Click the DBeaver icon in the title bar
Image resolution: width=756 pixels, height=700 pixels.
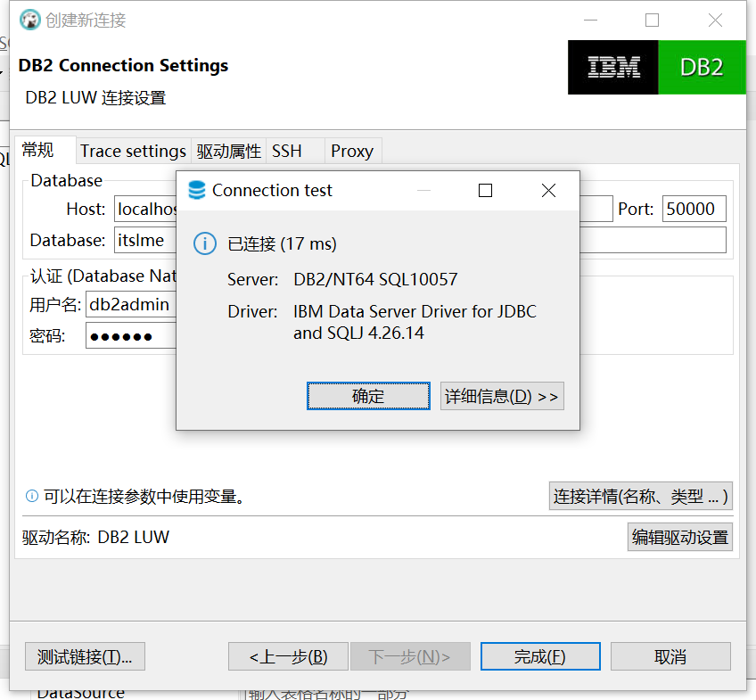30,20
